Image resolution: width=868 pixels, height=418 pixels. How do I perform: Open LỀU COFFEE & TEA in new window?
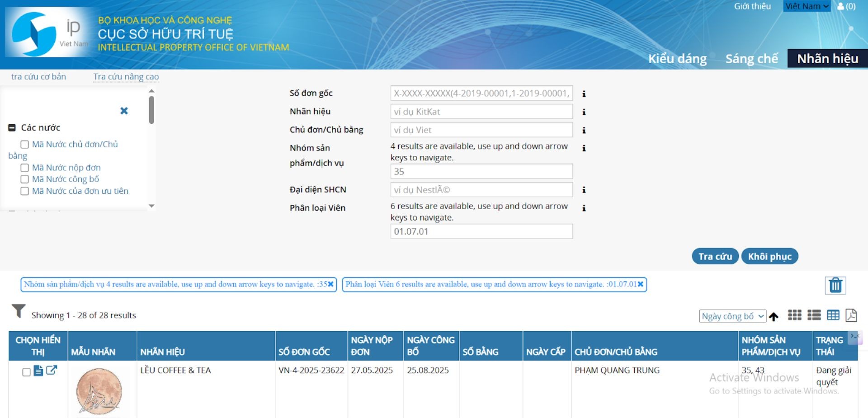pyautogui.click(x=52, y=370)
